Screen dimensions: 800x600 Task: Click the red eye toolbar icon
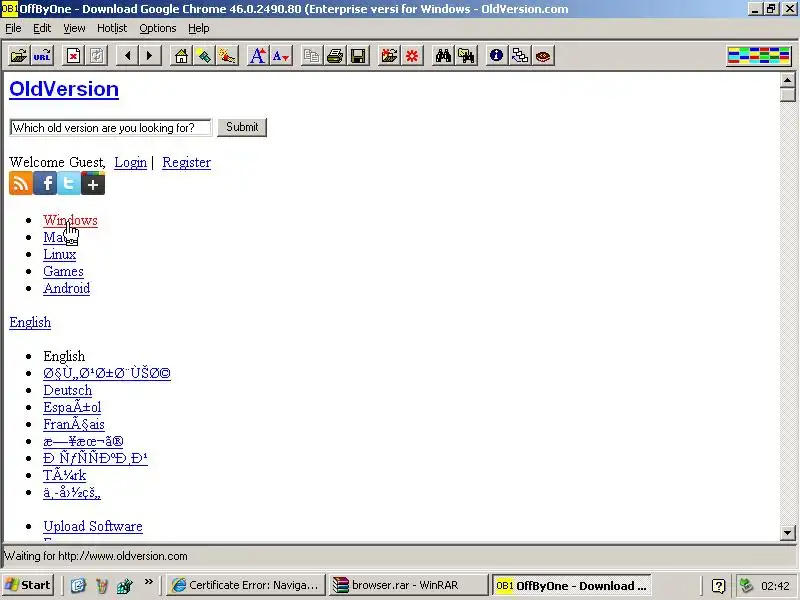pos(543,55)
